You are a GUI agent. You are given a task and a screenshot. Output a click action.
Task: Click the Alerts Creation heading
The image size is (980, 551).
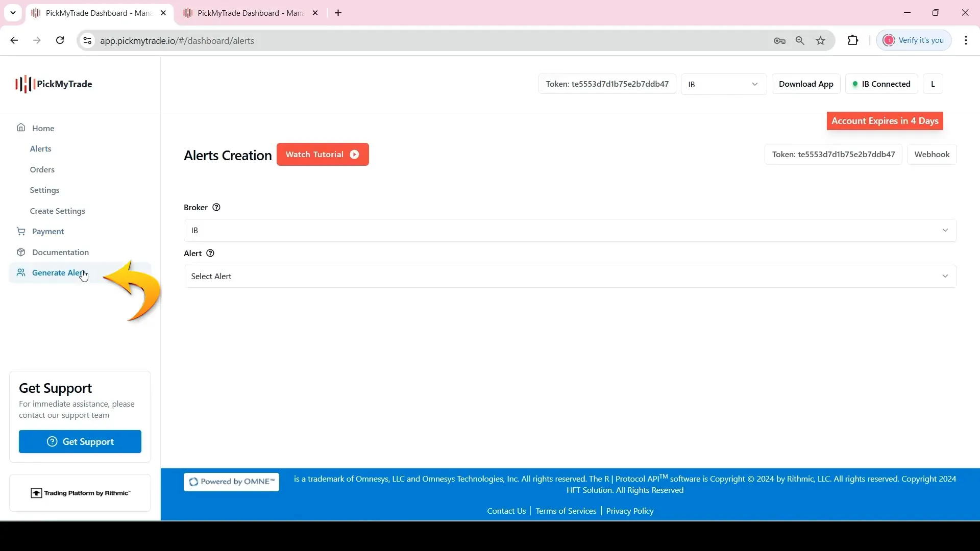click(228, 155)
